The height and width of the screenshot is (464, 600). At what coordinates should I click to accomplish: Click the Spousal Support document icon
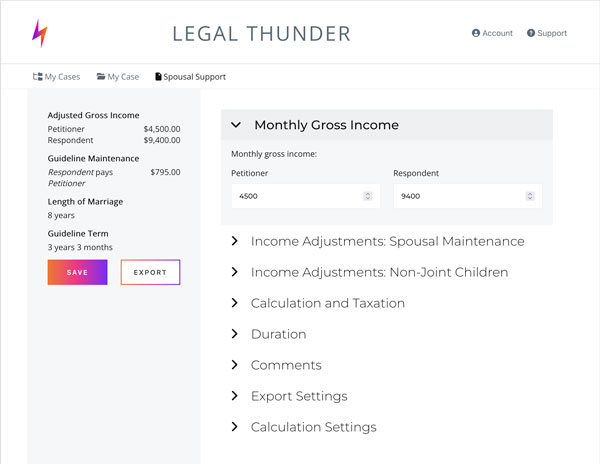(158, 77)
